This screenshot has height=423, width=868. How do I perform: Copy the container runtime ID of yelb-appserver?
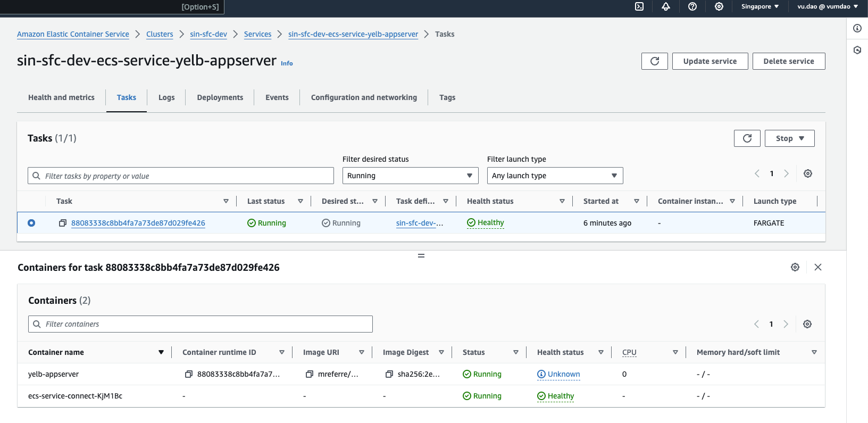click(x=188, y=374)
